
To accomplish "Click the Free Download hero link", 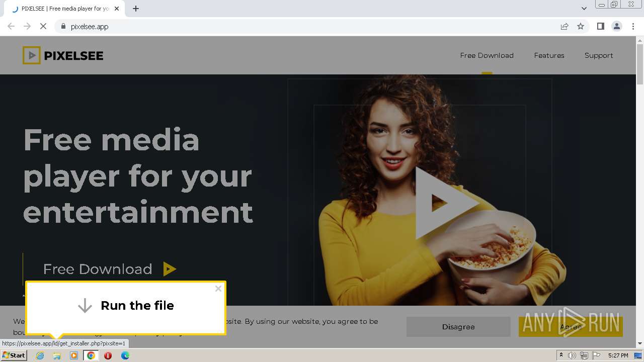I will 98,269.
